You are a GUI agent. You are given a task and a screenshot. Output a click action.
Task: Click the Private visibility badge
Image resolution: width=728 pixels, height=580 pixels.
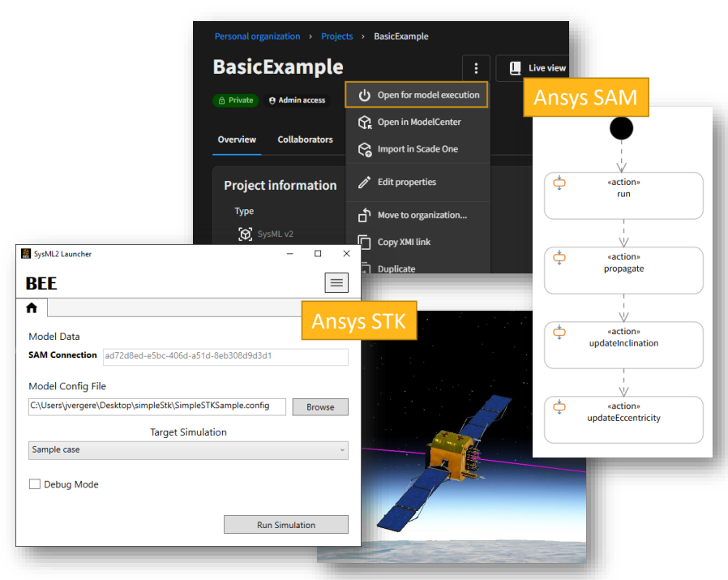pos(235,101)
